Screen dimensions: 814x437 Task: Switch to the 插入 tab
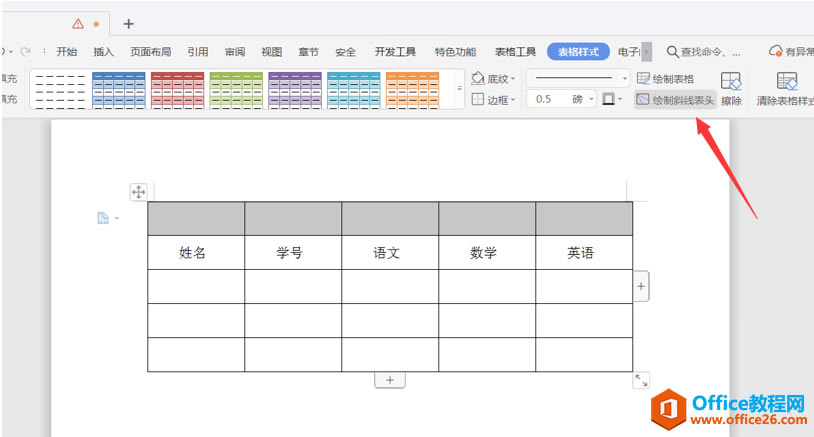tap(104, 52)
